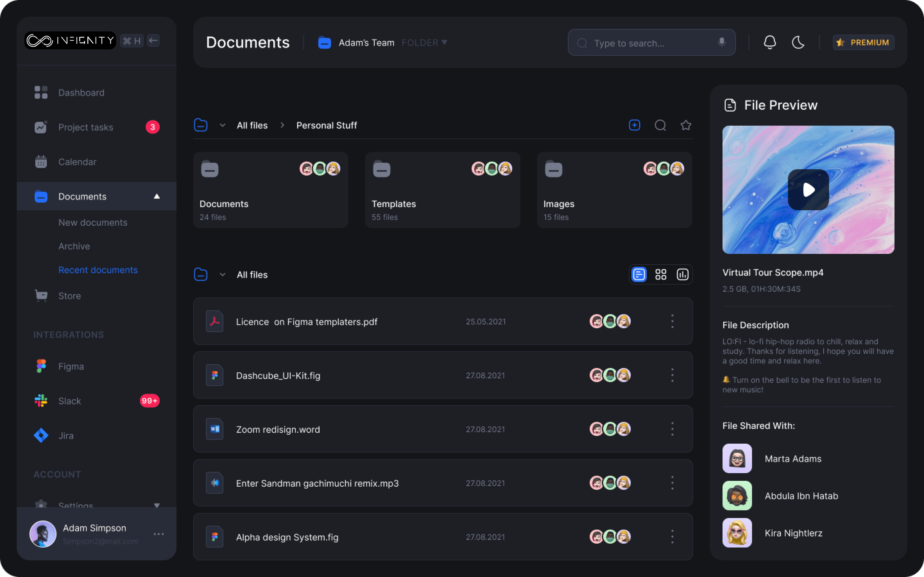The width and height of the screenshot is (924, 577).
Task: Open the more options menu for Dashcube_UI-Kit.fig
Action: tap(672, 376)
